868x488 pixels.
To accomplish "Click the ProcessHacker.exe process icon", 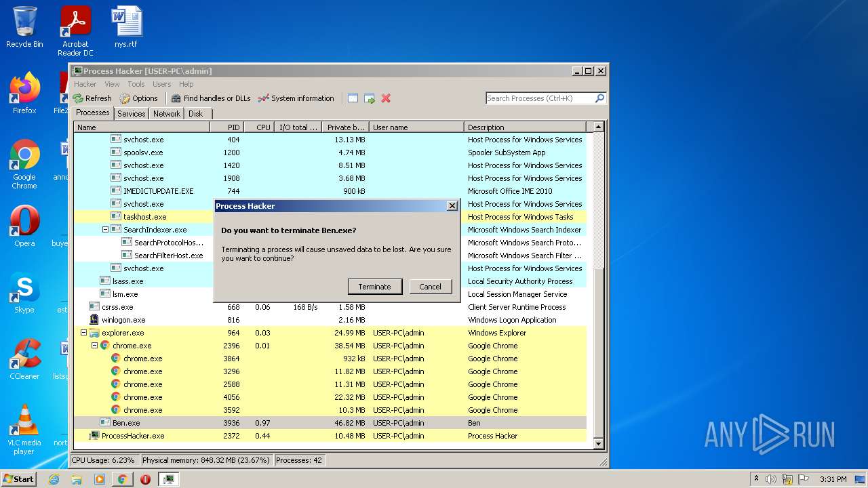I will (94, 436).
